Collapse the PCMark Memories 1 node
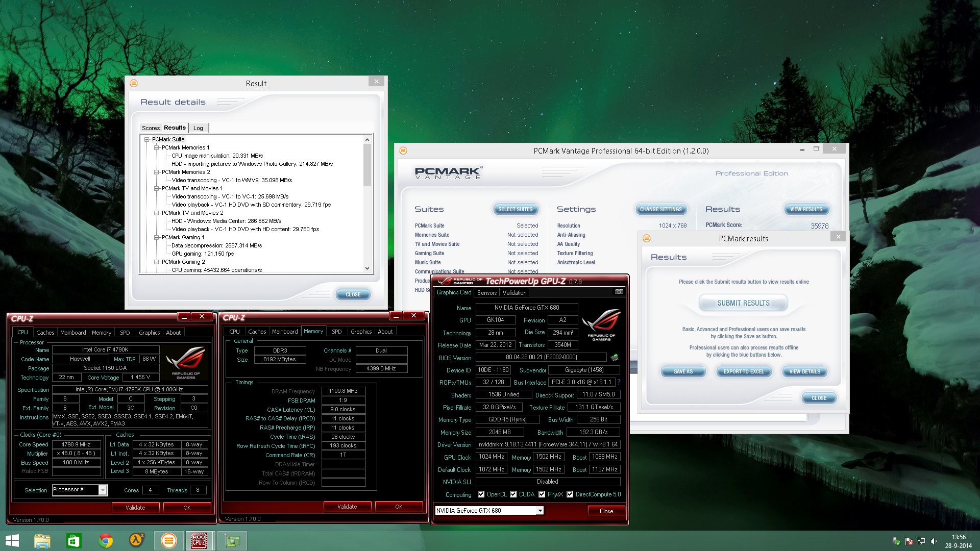 tap(157, 147)
